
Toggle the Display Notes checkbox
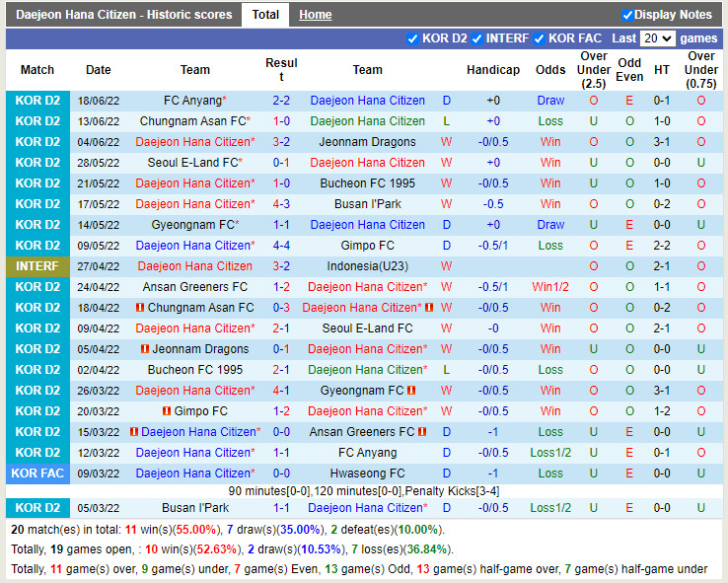point(627,15)
